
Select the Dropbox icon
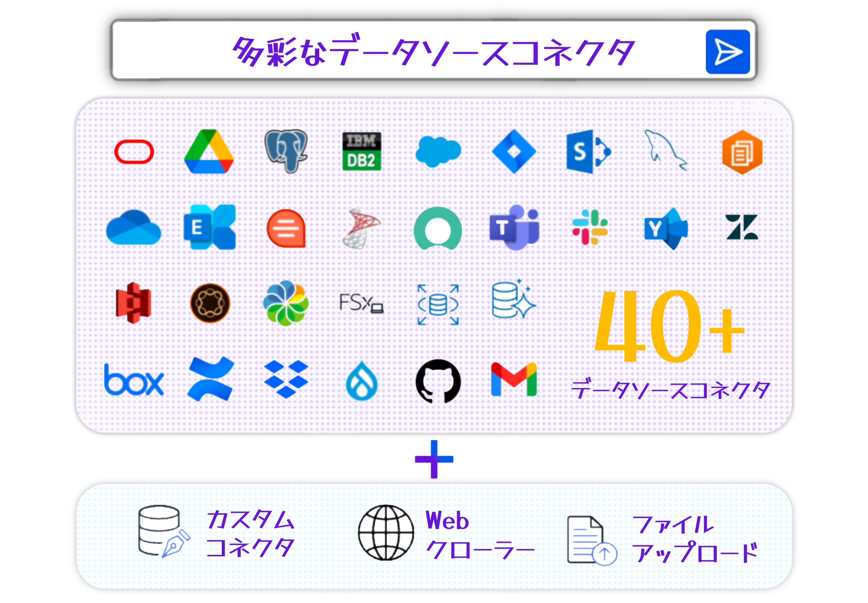pyautogui.click(x=287, y=379)
